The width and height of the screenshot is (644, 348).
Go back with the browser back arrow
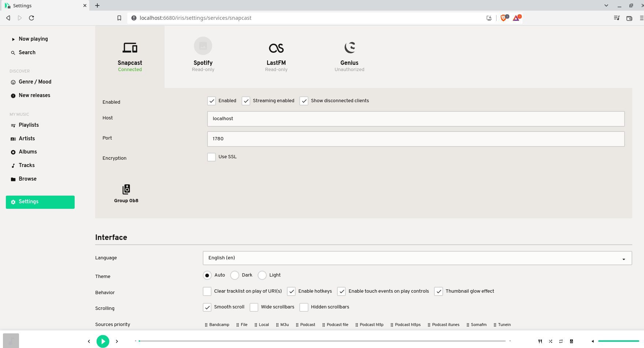(8, 18)
